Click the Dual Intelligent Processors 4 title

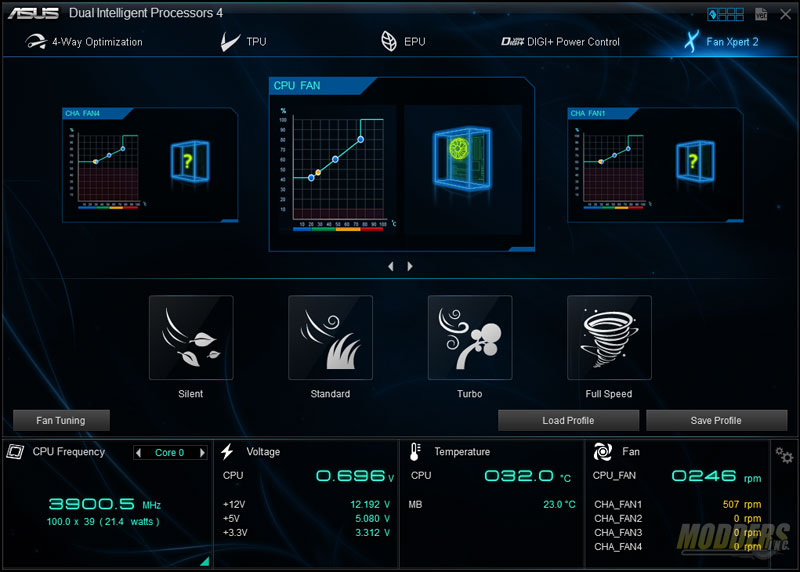click(x=146, y=13)
